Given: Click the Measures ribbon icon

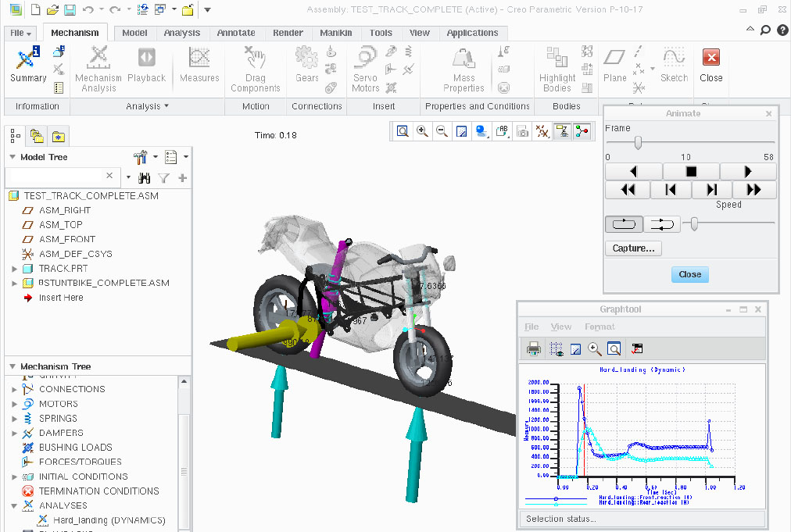Looking at the screenshot, I should (199, 64).
